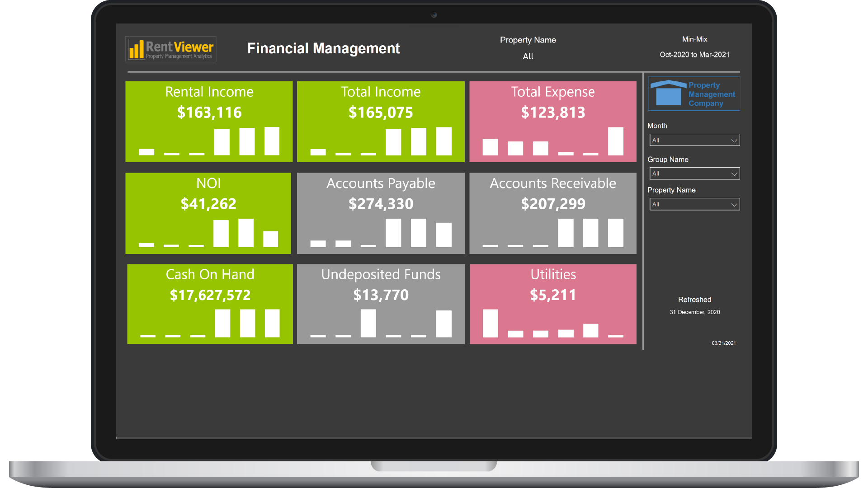Click the RentViewer logo

click(170, 49)
